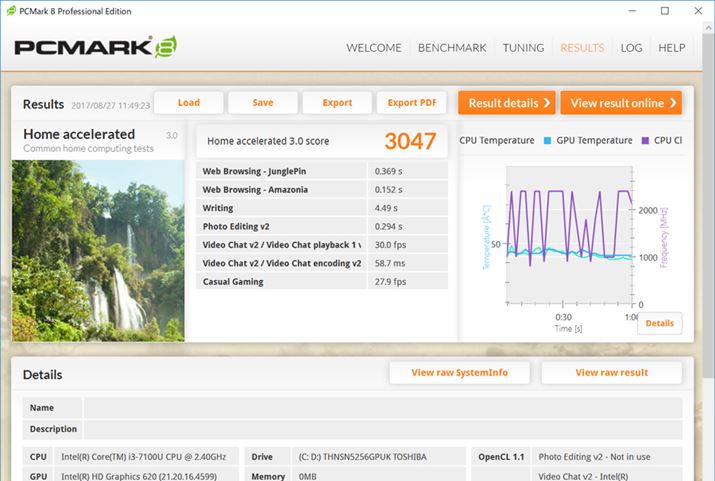The height and width of the screenshot is (481, 715).
Task: Go to the LOG tab
Action: click(x=631, y=48)
